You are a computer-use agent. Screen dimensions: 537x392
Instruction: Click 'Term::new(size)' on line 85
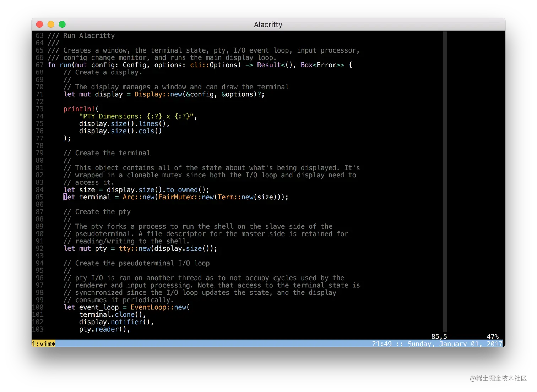[247, 197]
